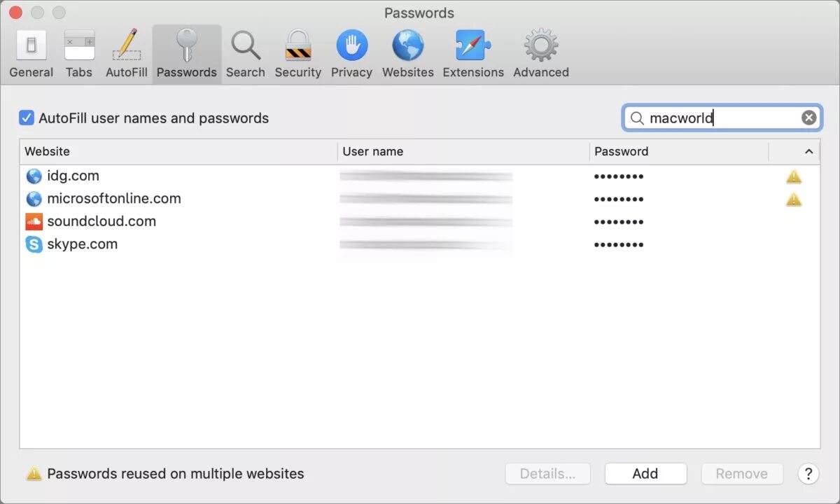This screenshot has width=840, height=504.
Task: Sort by the User name column header
Action: click(463, 151)
